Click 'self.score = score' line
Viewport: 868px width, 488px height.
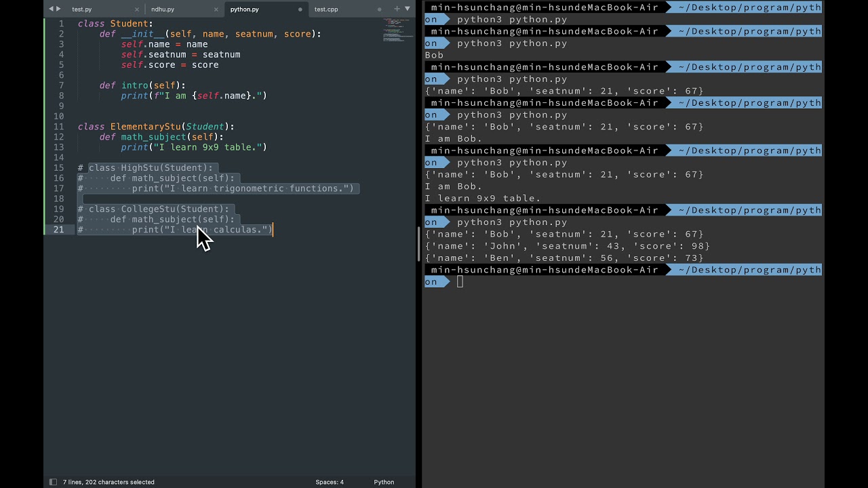click(170, 65)
